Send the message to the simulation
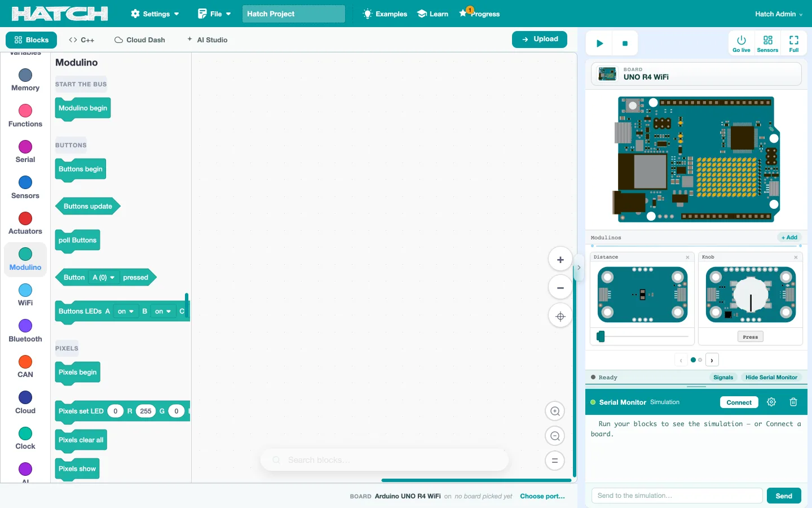812x508 pixels. [x=784, y=496]
